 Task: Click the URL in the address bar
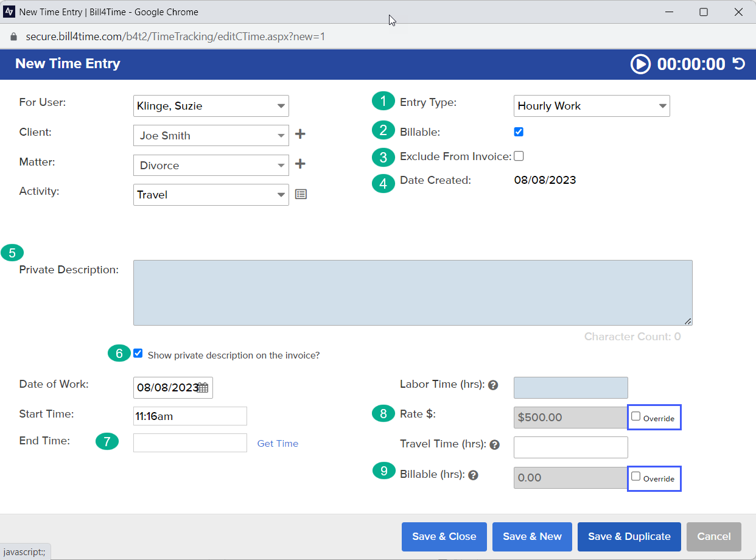pyautogui.click(x=175, y=37)
